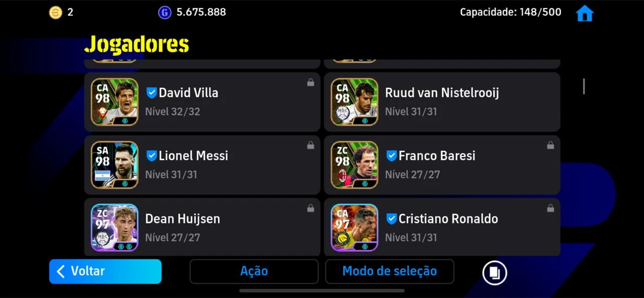The width and height of the screenshot is (644, 298).
Task: Tap the blue shield badge beside Lionel Messi
Action: [x=151, y=156]
